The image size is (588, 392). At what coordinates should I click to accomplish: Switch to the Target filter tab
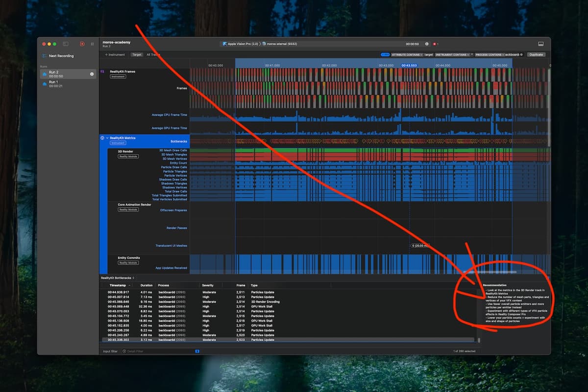137,54
